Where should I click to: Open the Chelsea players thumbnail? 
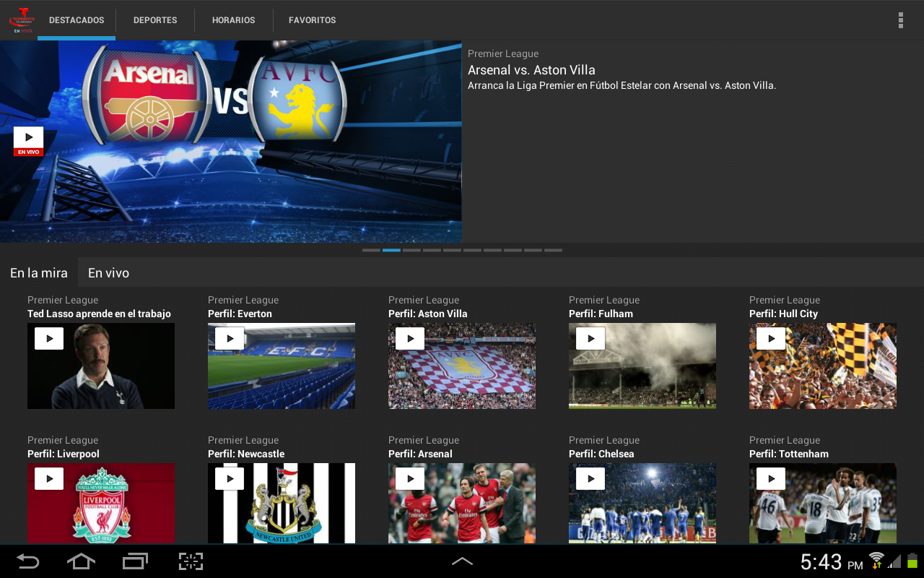pos(642,503)
